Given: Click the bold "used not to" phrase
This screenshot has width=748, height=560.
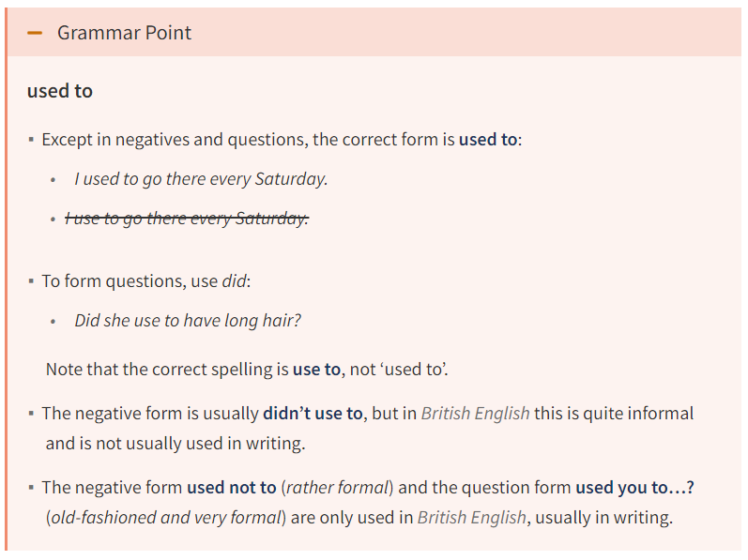Looking at the screenshot, I should click(x=232, y=488).
